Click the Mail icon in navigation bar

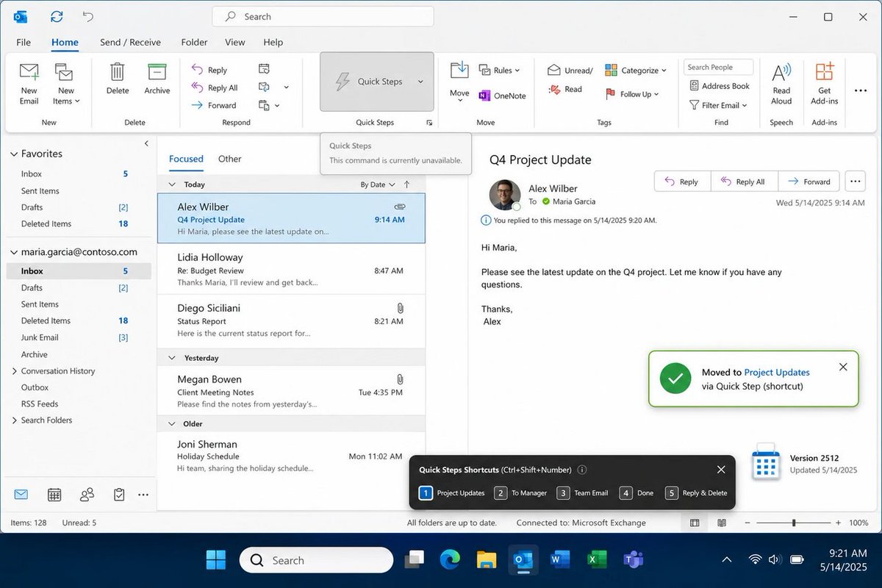[21, 495]
